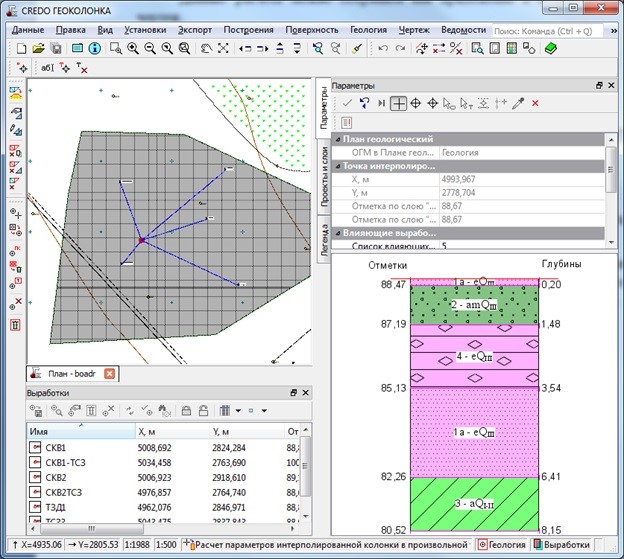Click the Выработки status bar button
The height and width of the screenshot is (559, 624).
(x=562, y=545)
